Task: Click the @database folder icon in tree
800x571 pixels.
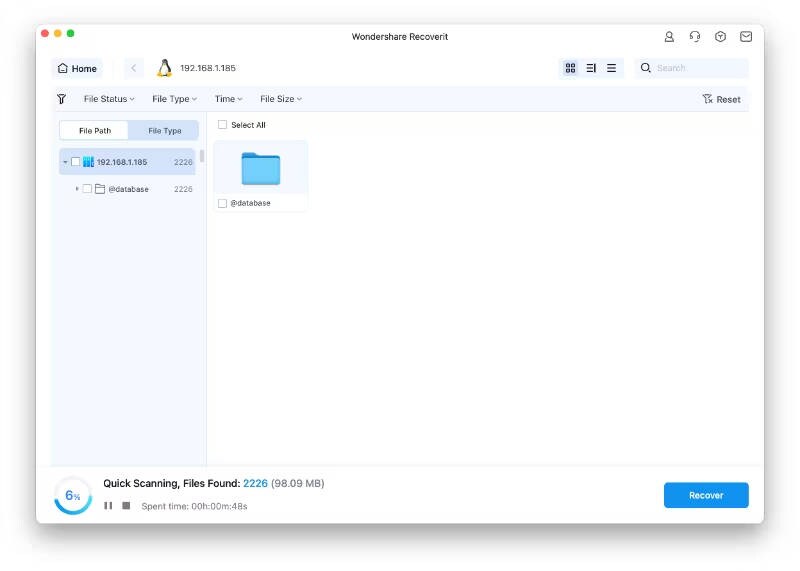Action: (x=100, y=189)
